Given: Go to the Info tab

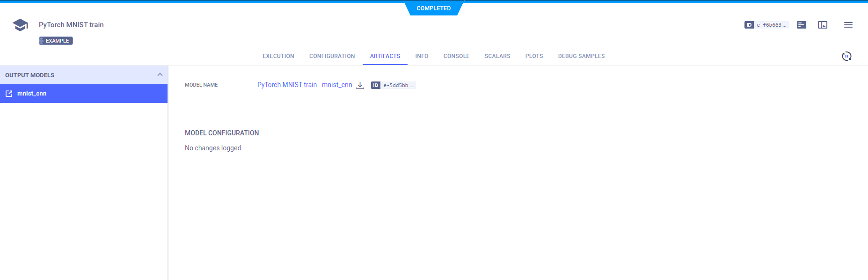Looking at the screenshot, I should pyautogui.click(x=422, y=56).
